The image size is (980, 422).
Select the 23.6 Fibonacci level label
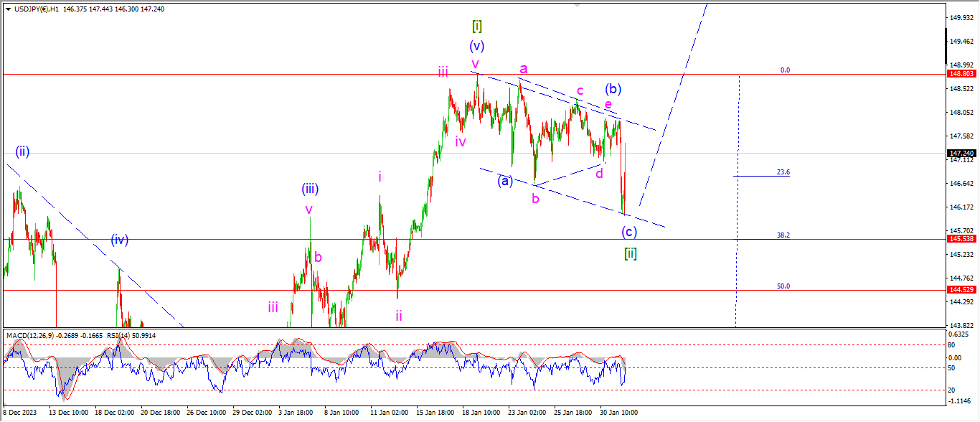tap(783, 172)
